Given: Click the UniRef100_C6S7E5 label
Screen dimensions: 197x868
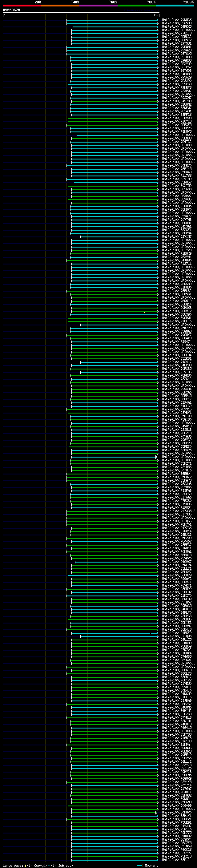Looking at the screenshot, I should [x=177, y=843].
